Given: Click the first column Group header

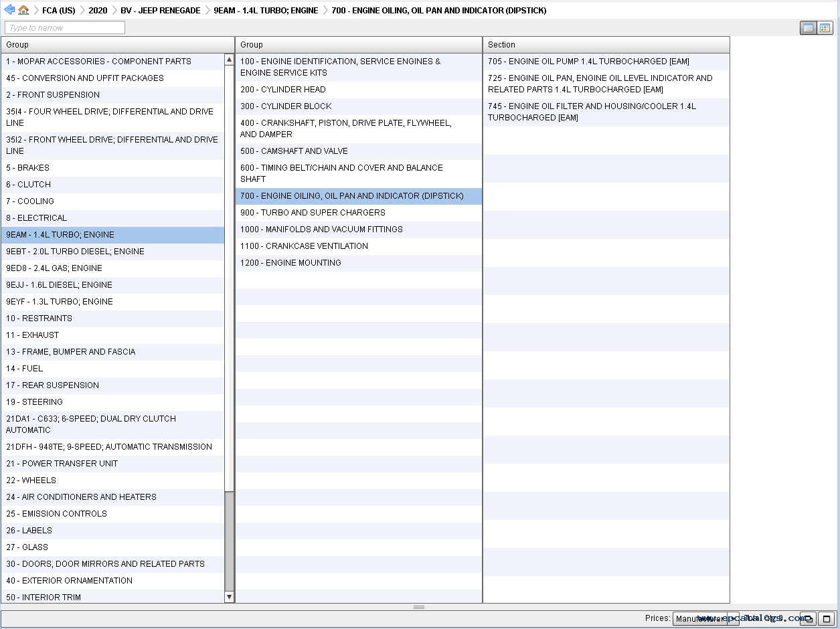Looking at the screenshot, I should pos(117,45).
